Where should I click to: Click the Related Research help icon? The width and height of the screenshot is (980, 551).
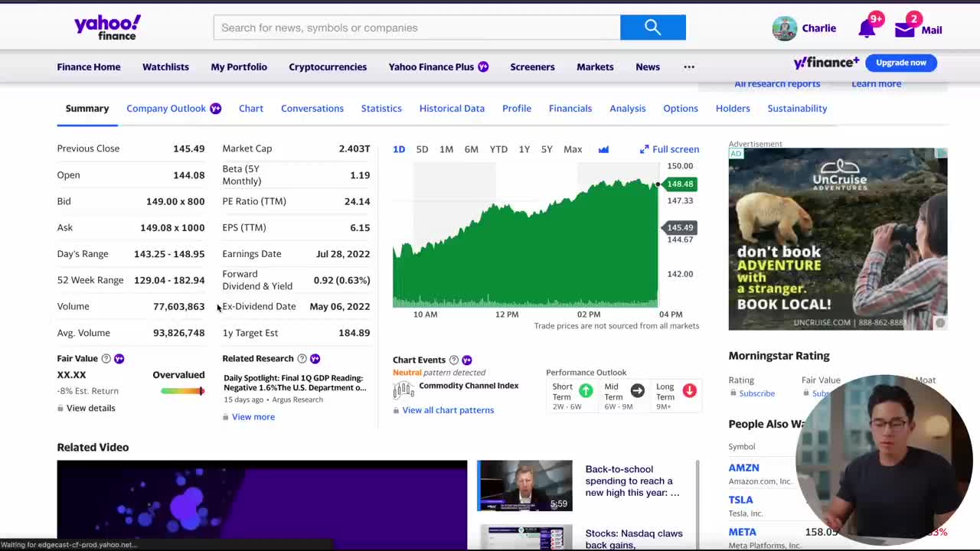(x=302, y=358)
